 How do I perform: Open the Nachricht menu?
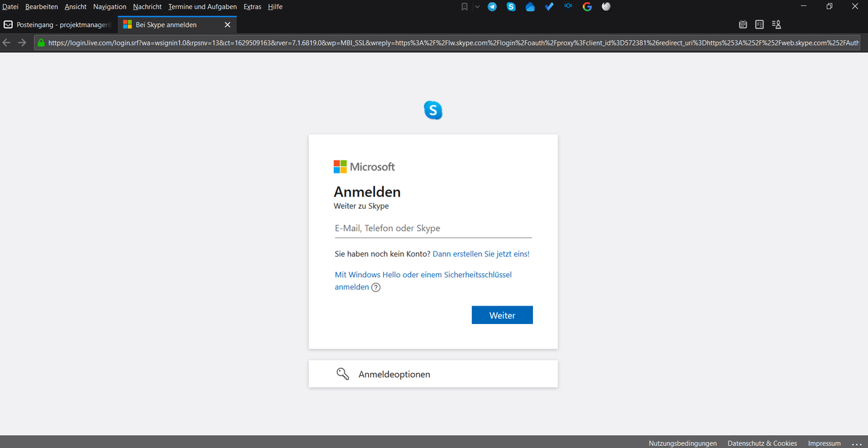point(147,7)
